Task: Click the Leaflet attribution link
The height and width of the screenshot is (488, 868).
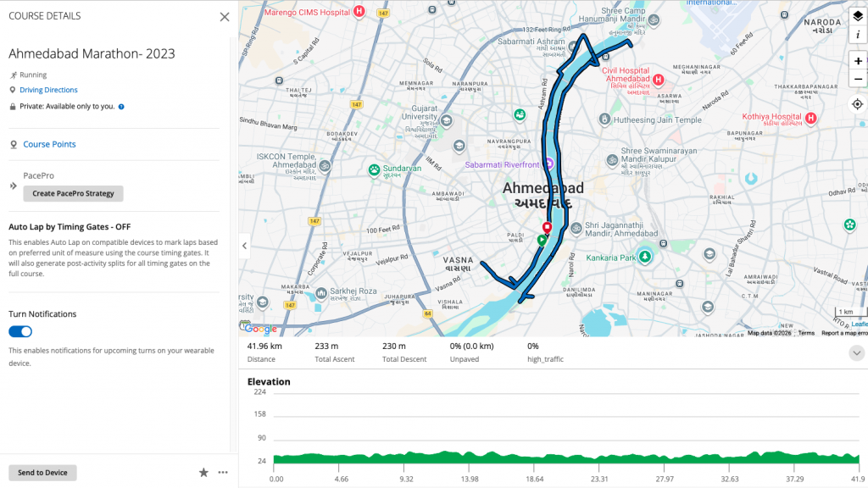Action: pyautogui.click(x=860, y=324)
